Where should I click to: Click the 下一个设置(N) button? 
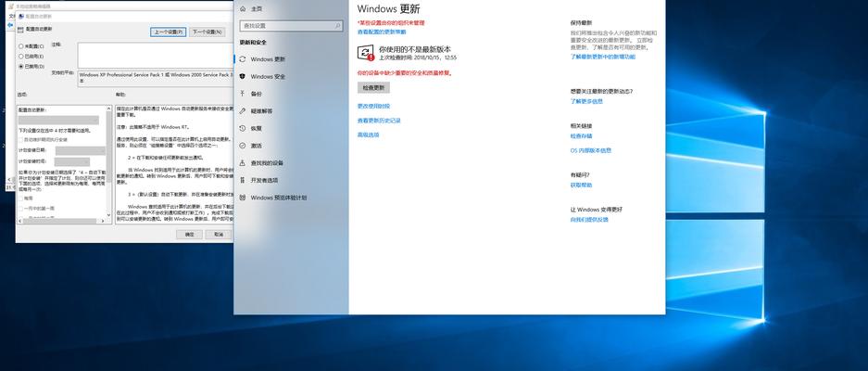tap(207, 32)
